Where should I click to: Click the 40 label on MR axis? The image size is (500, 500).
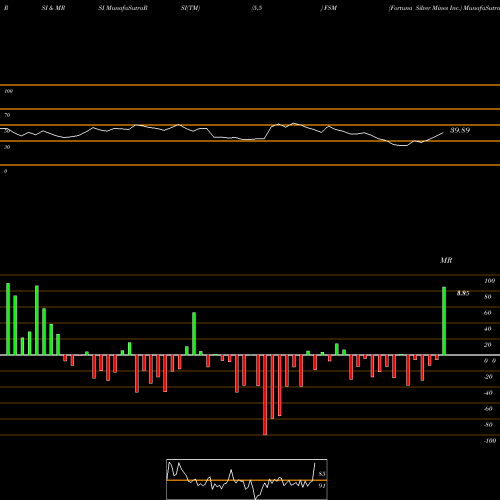(488, 329)
